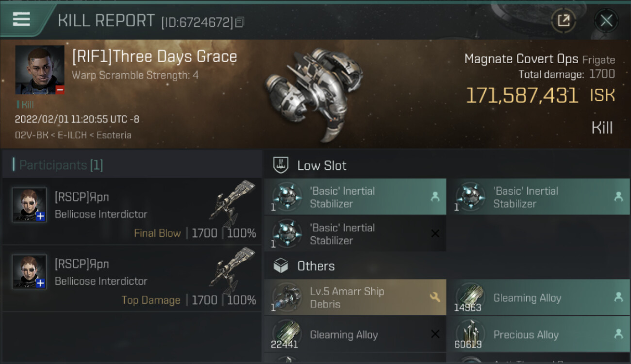Image resolution: width=631 pixels, height=364 pixels.
Task: Copy the kill report ID
Action: coord(240,22)
